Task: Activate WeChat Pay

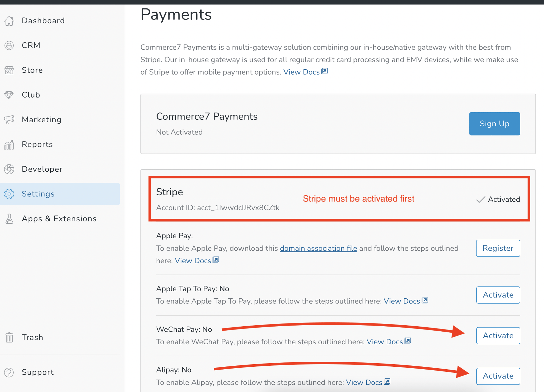Action: pos(498,335)
